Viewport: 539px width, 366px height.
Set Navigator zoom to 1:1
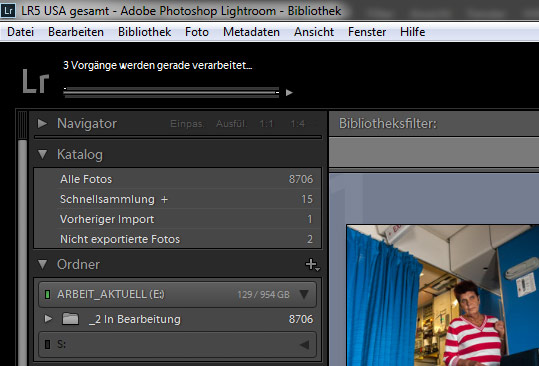266,124
